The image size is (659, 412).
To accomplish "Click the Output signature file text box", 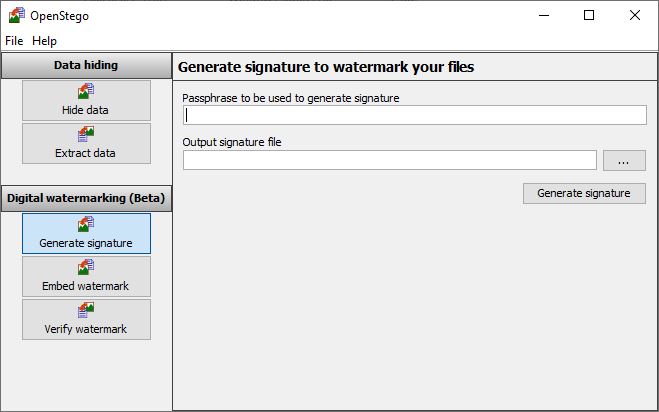I will pos(390,160).
